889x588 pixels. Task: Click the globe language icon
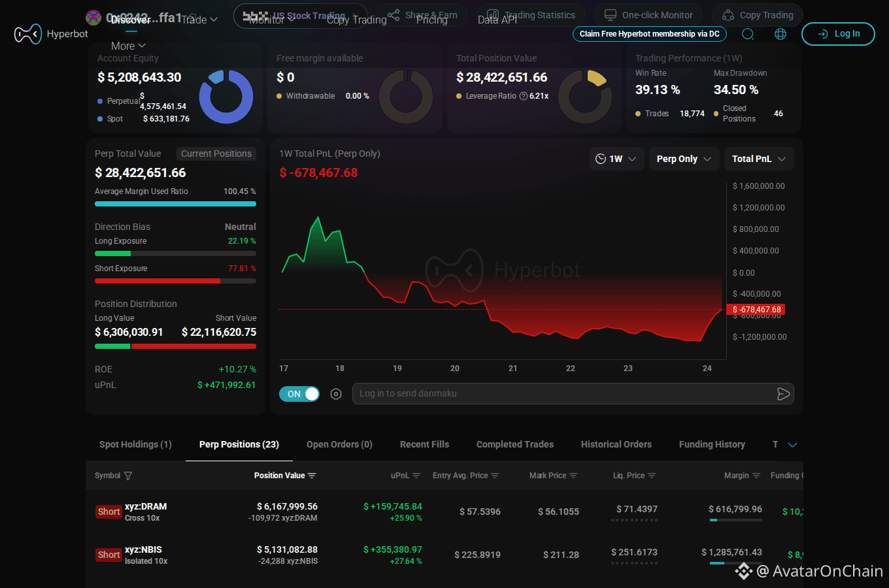(x=780, y=34)
